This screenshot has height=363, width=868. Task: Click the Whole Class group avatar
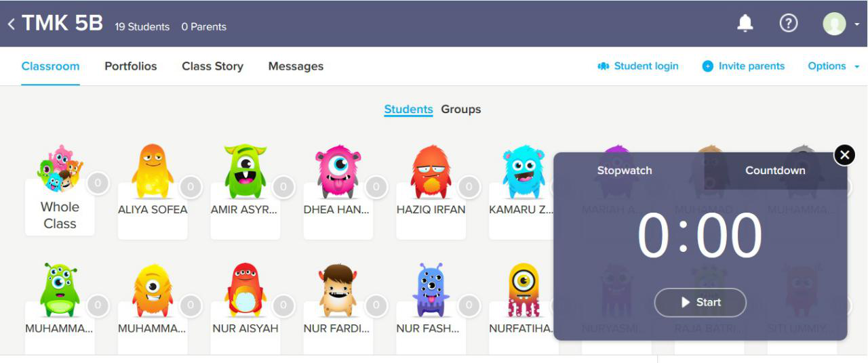60,169
